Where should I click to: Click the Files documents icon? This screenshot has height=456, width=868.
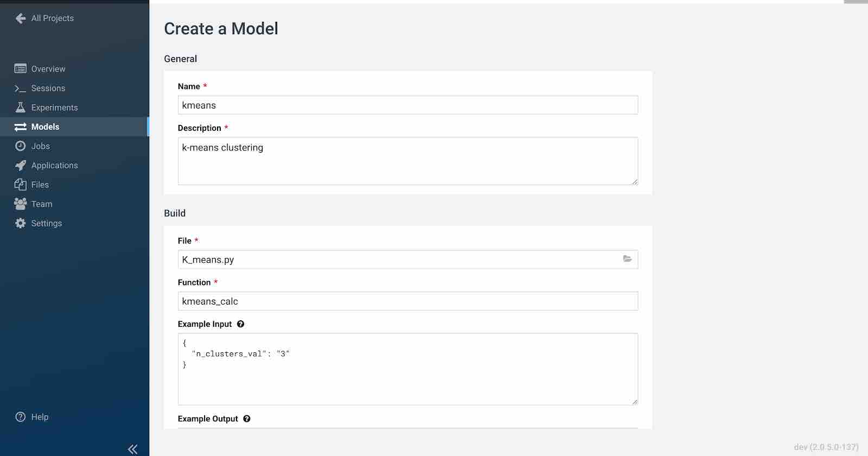21,185
